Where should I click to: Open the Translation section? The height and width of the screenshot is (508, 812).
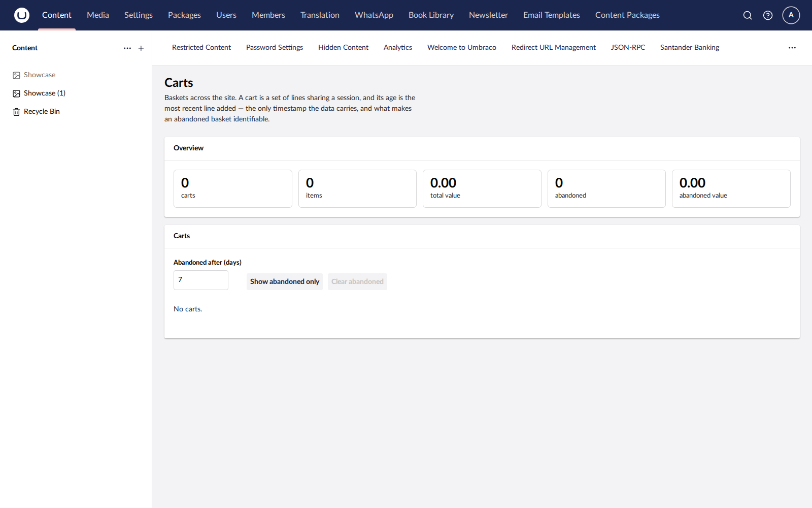[320, 15]
